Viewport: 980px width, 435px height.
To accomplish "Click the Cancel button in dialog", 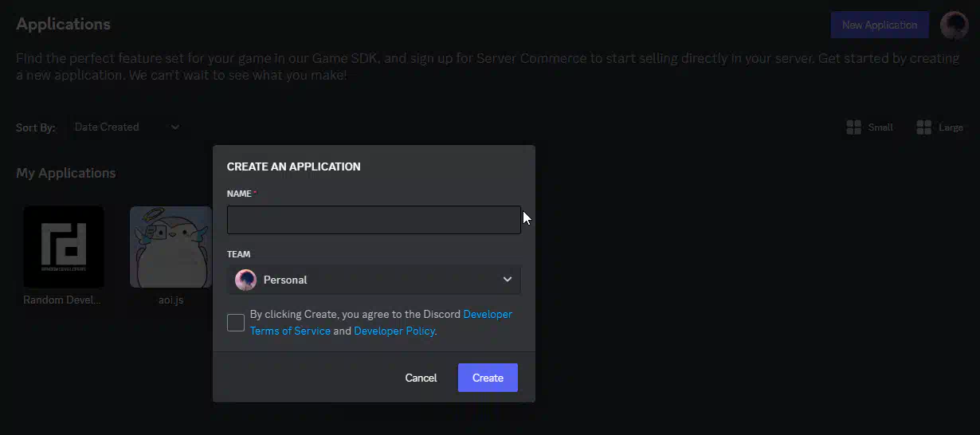I will click(421, 378).
